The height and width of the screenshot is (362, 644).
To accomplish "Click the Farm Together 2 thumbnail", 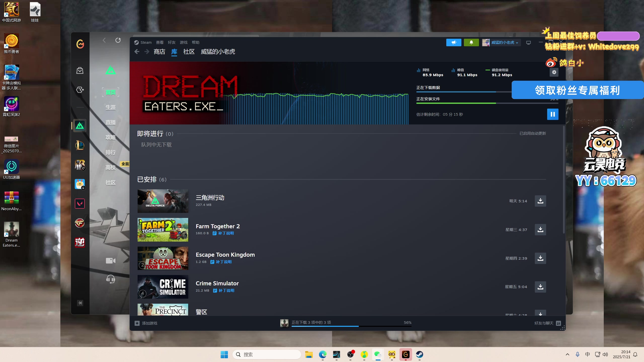I will pyautogui.click(x=163, y=230).
